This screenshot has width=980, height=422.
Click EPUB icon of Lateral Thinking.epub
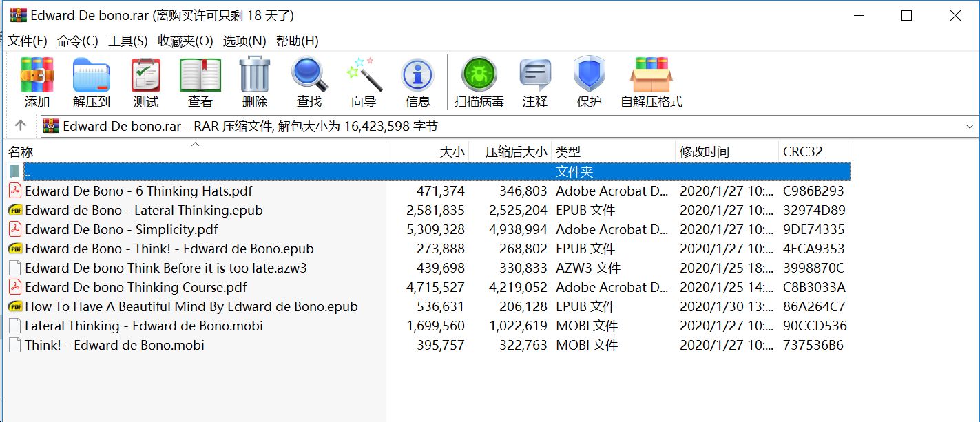(x=15, y=210)
